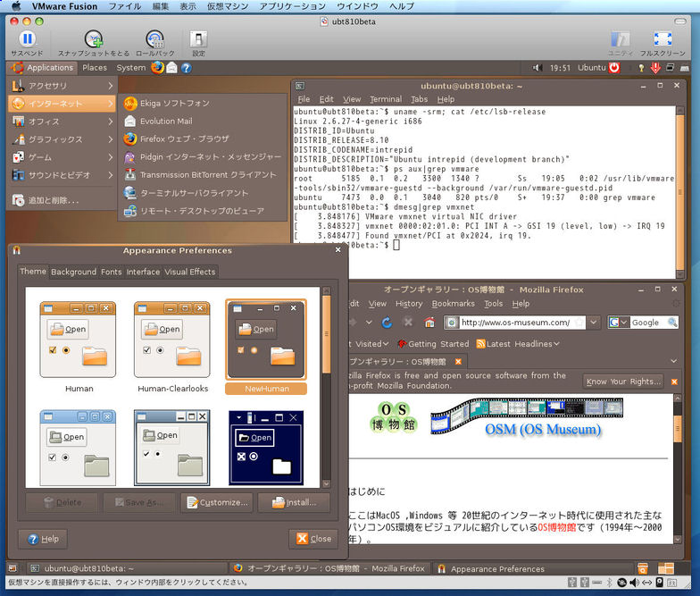Click Help in Appearance Preferences
The image size is (700, 596).
click(43, 540)
